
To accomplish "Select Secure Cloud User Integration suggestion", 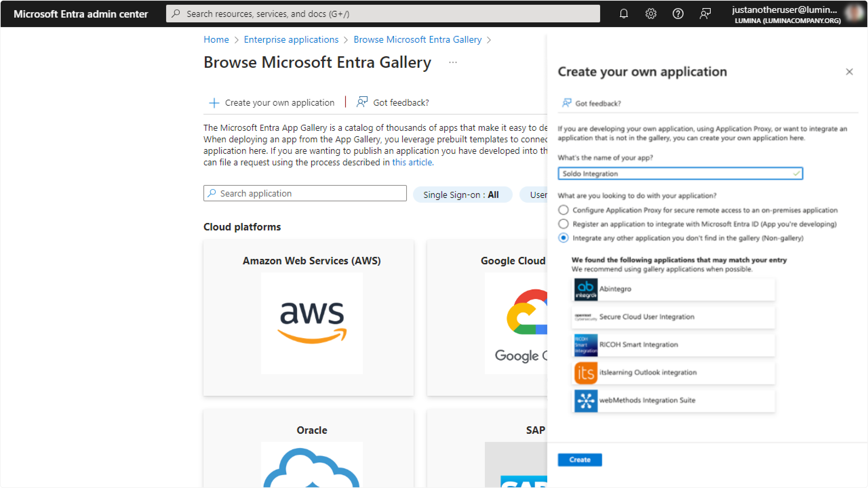I will pyautogui.click(x=673, y=317).
